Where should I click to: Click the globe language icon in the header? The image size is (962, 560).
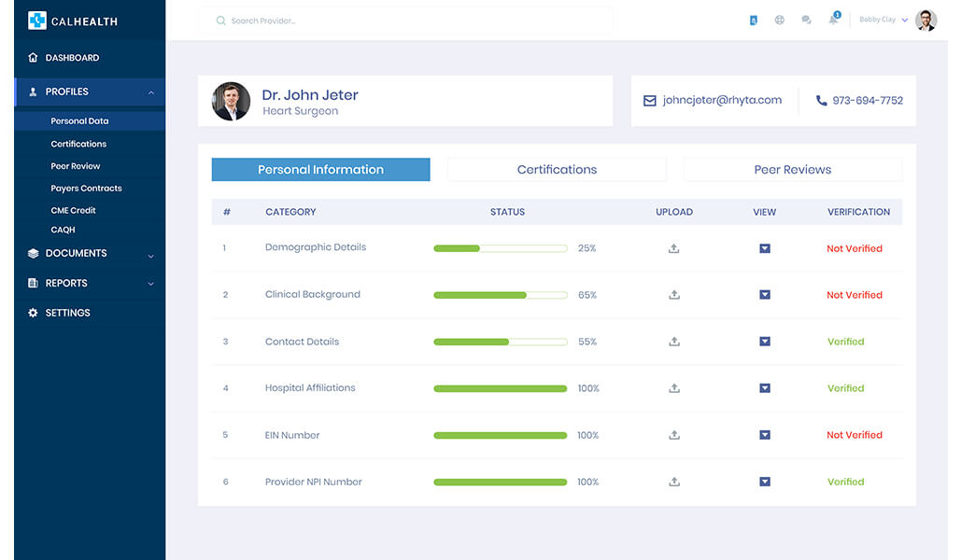[779, 20]
